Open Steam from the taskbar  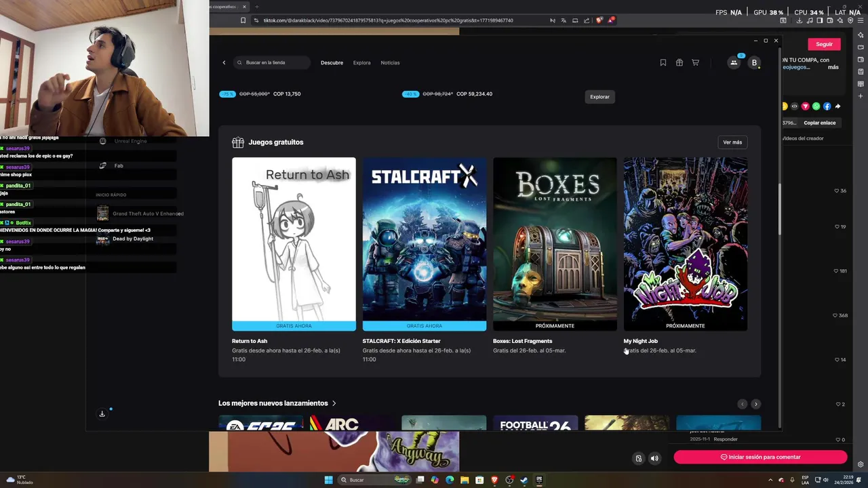pyautogui.click(x=524, y=480)
